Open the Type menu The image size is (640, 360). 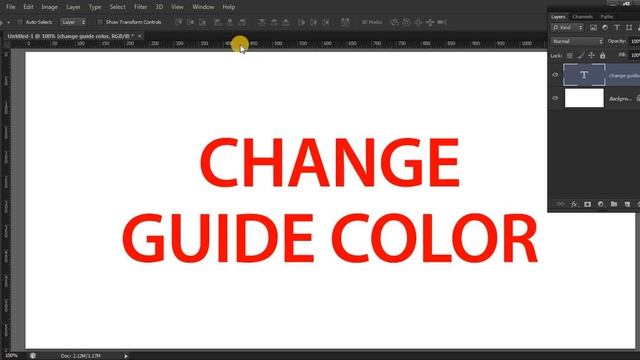(95, 7)
